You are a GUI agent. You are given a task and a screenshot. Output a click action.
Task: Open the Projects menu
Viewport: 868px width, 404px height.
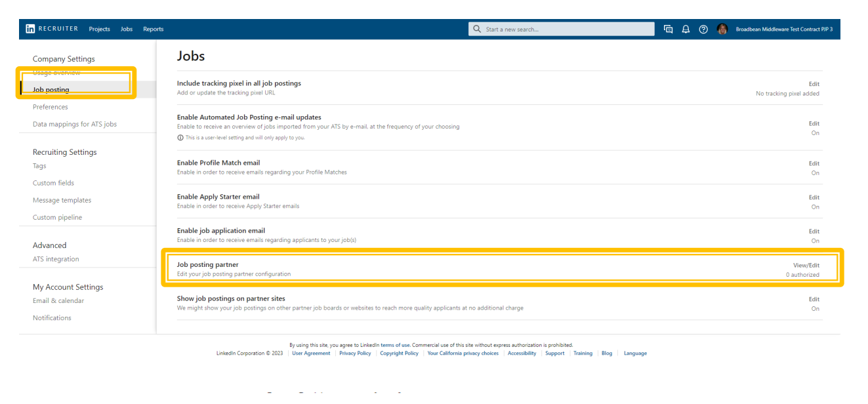tap(99, 30)
